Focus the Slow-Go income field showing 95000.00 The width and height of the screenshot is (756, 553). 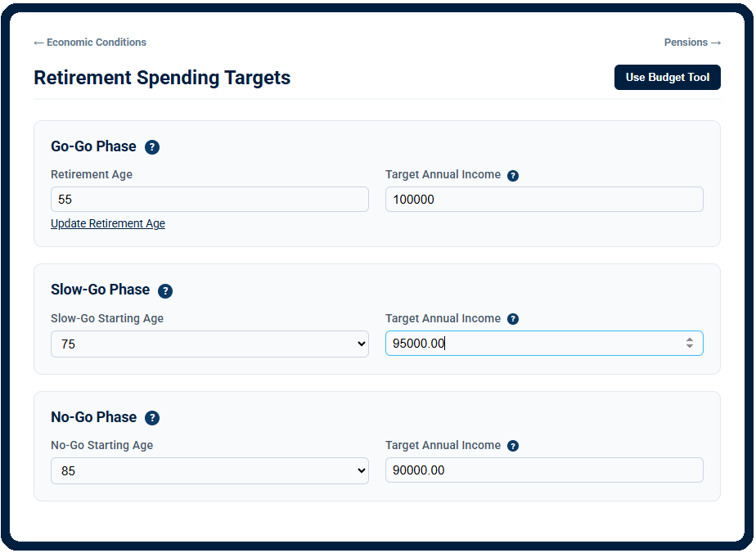tap(544, 344)
